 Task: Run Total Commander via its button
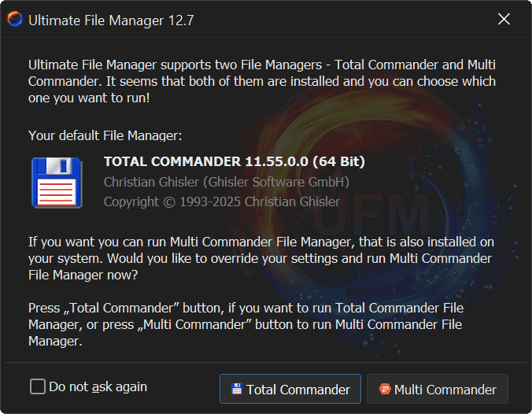coord(290,389)
